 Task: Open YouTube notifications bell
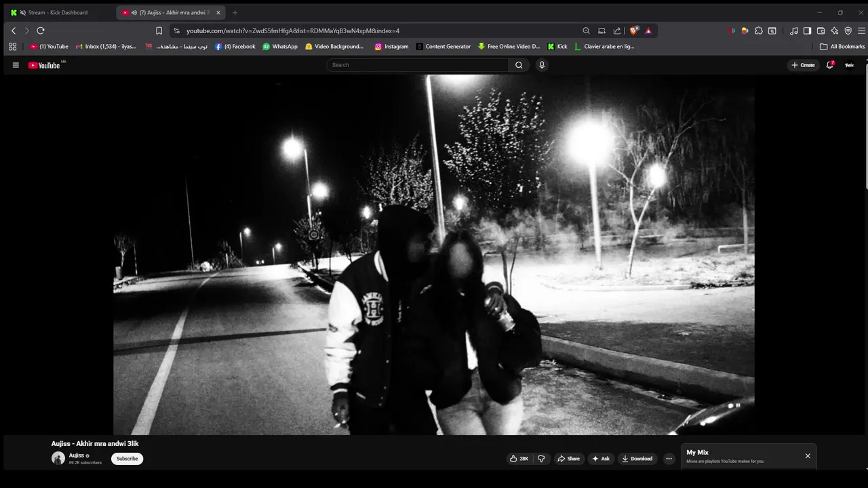829,65
